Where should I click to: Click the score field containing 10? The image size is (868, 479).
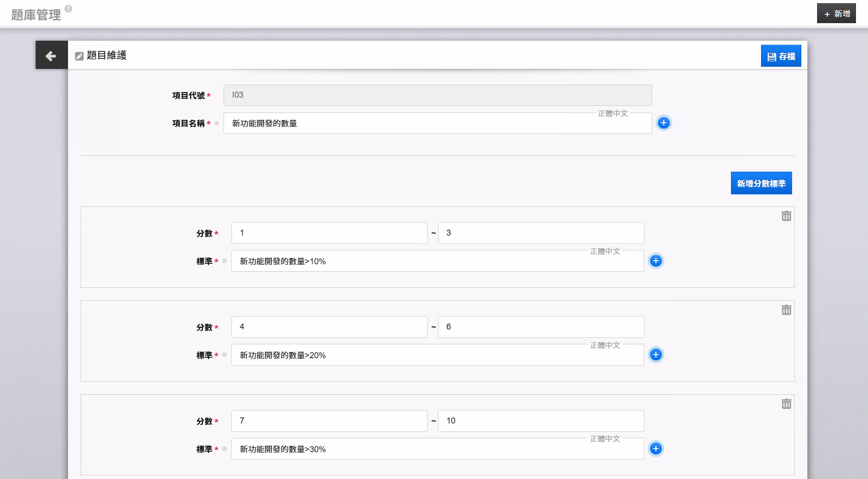pos(540,421)
